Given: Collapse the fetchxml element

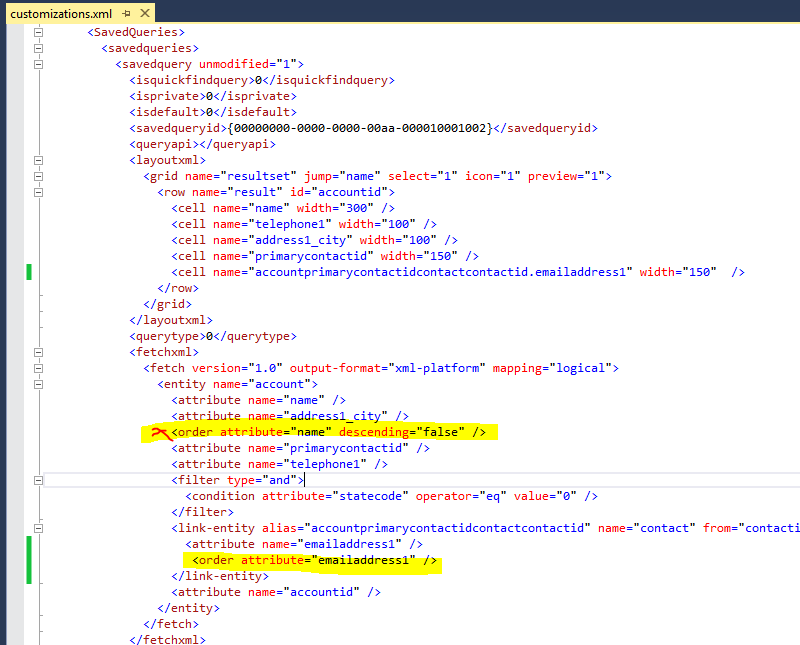Looking at the screenshot, I should (x=38, y=352).
